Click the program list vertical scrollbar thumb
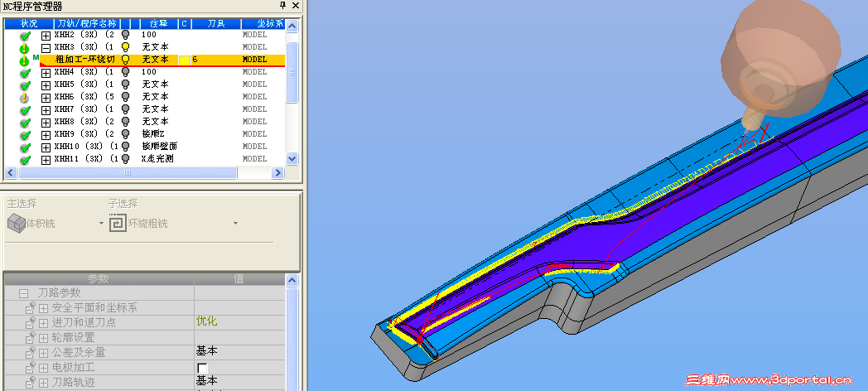 pos(292,72)
